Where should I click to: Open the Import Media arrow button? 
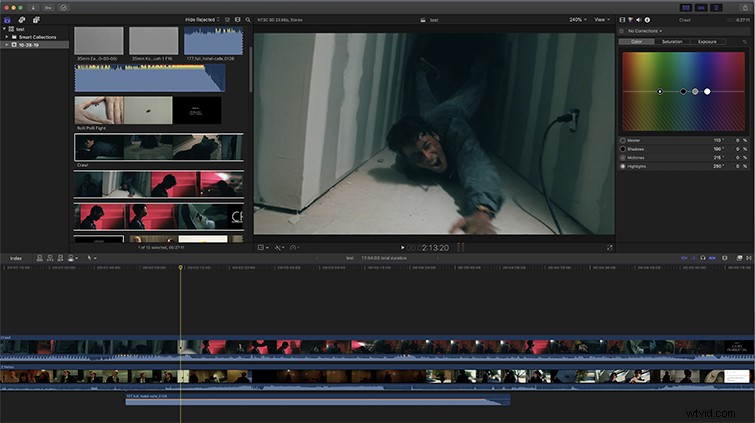point(33,8)
